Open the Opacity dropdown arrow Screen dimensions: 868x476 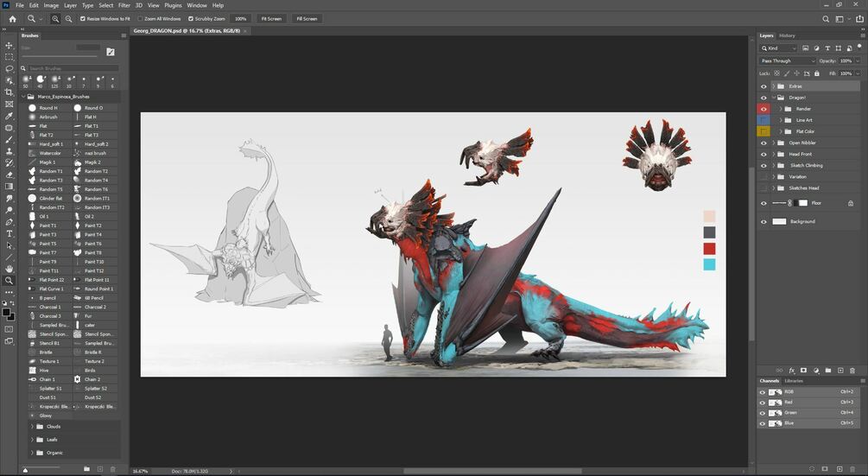(858, 60)
